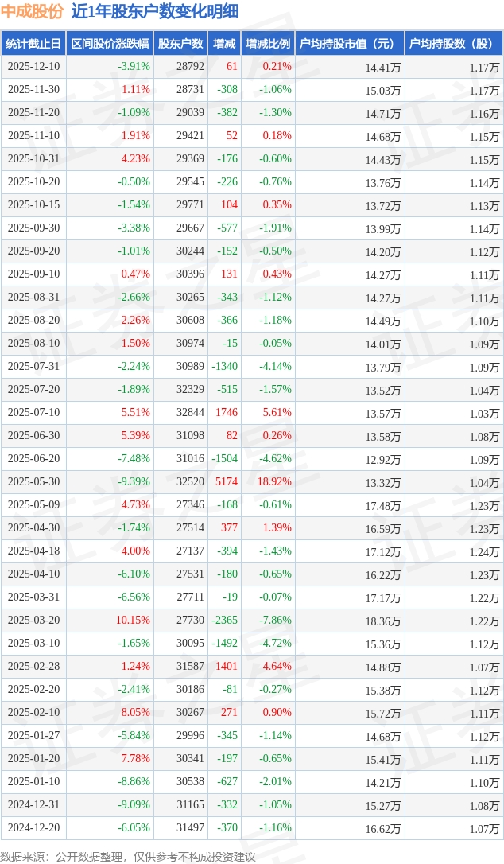
Task: Click the 10.15% price change cell
Action: (133, 621)
